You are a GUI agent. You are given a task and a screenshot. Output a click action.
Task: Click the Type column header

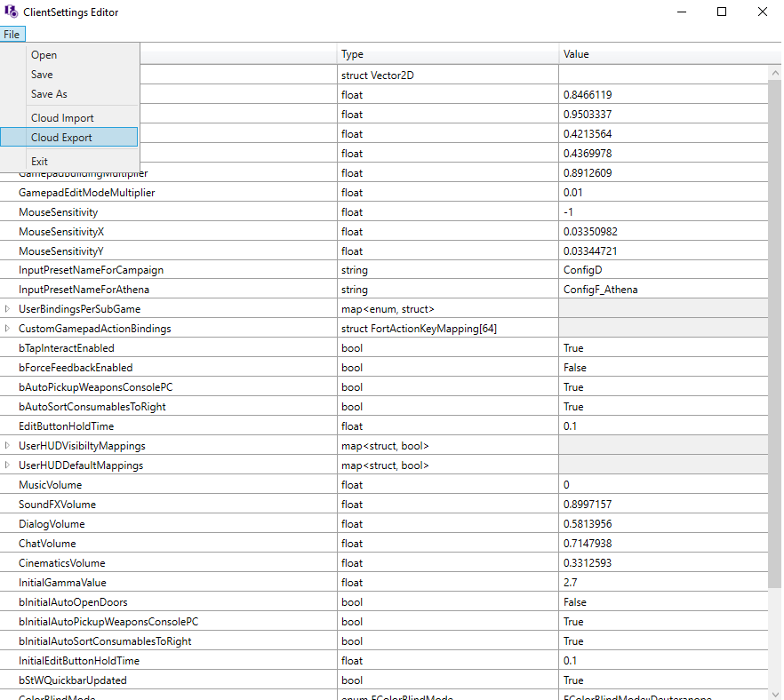[448, 54]
